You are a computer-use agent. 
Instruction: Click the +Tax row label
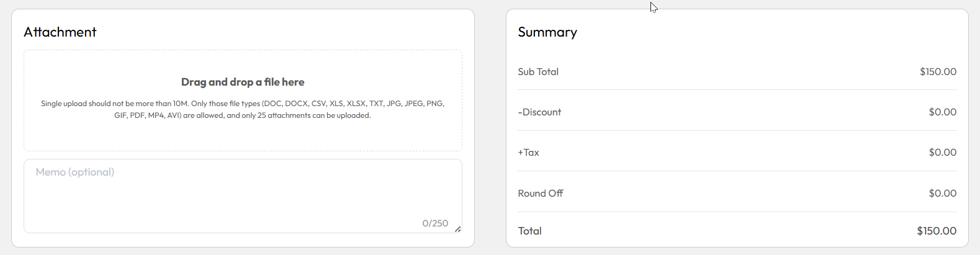pos(528,153)
